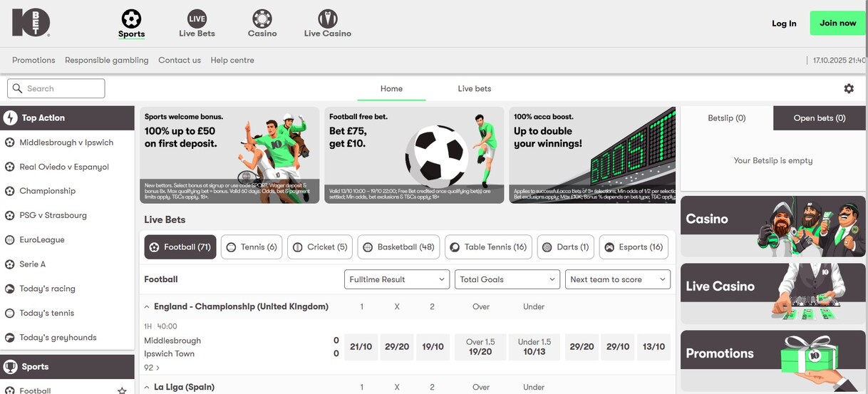This screenshot has height=394, width=868.
Task: Click the Top Action lightning icon
Action: [x=10, y=118]
